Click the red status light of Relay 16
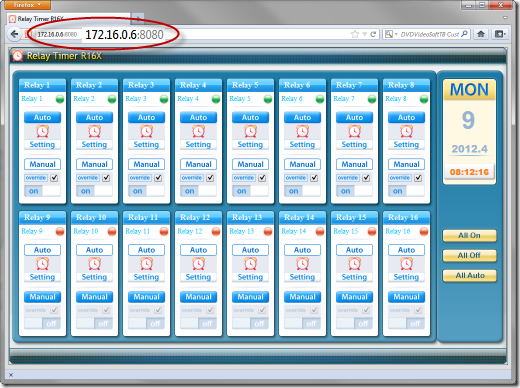Viewport: 520px width, 388px height. [424, 231]
